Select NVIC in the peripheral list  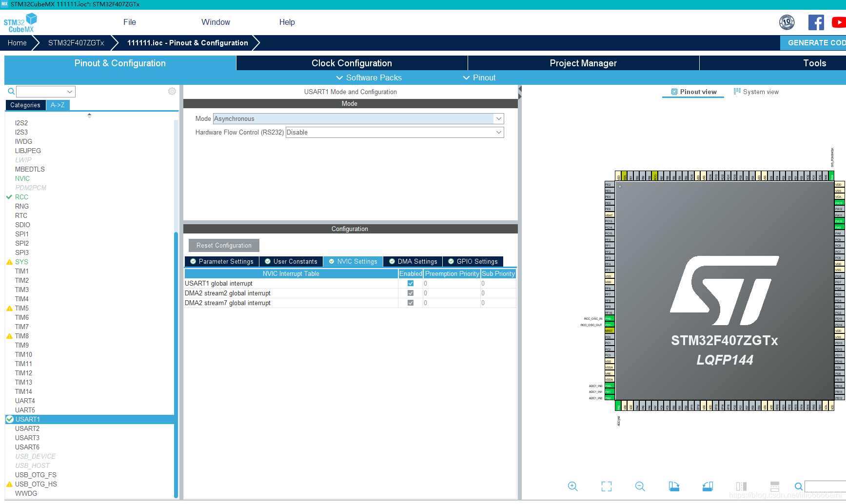click(x=22, y=178)
